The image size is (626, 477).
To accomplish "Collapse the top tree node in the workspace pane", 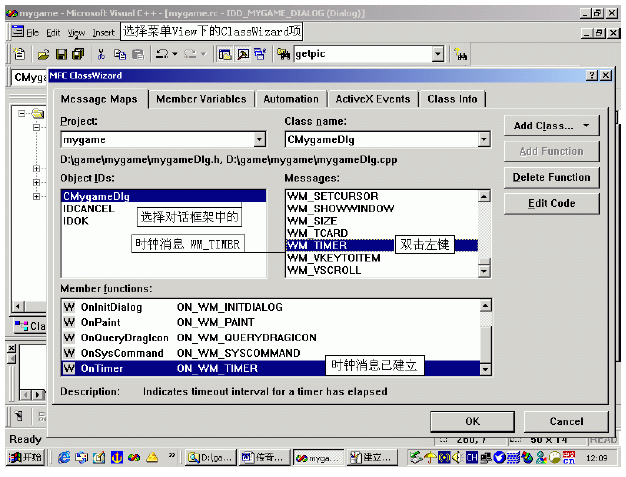I will coord(22,114).
